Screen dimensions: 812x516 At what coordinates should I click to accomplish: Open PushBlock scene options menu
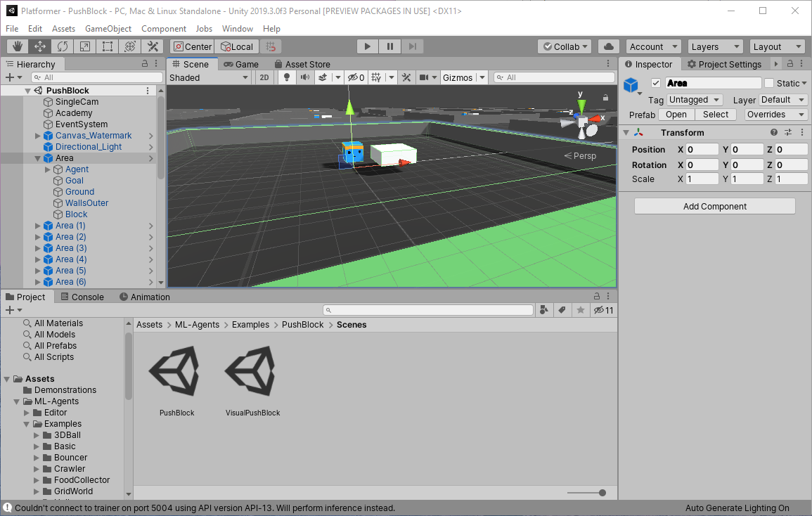click(148, 91)
